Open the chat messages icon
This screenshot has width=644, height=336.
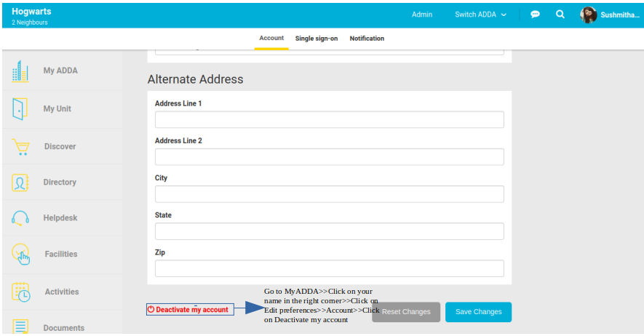pyautogui.click(x=535, y=15)
